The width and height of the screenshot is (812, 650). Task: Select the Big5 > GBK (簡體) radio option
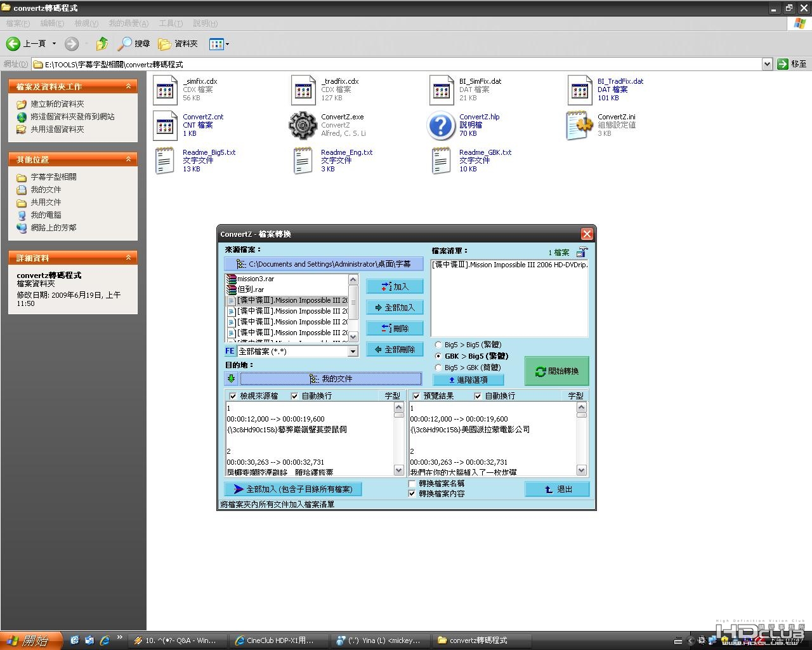click(438, 368)
